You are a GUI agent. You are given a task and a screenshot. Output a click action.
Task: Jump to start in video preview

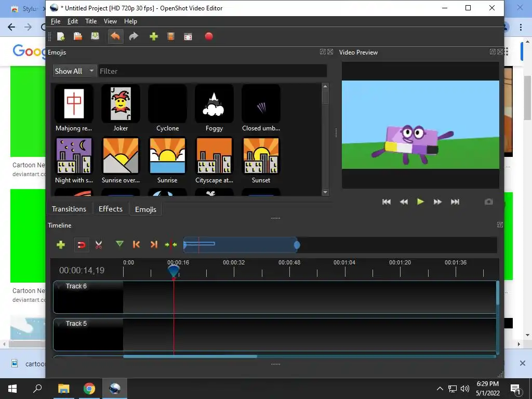[387, 202]
